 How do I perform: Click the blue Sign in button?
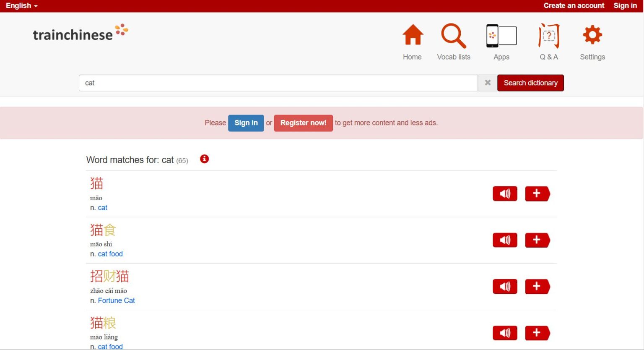(246, 123)
